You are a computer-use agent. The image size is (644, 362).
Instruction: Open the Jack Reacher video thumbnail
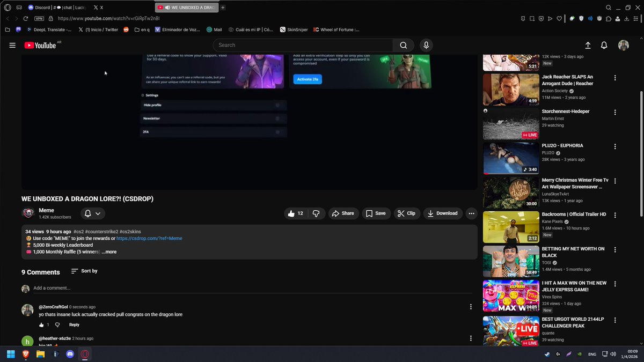[511, 90]
